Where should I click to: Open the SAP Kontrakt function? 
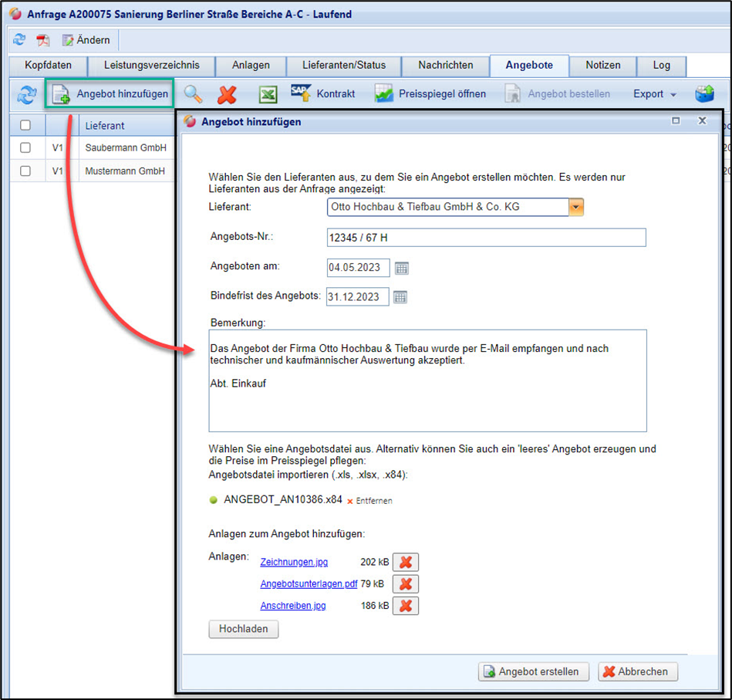click(324, 93)
